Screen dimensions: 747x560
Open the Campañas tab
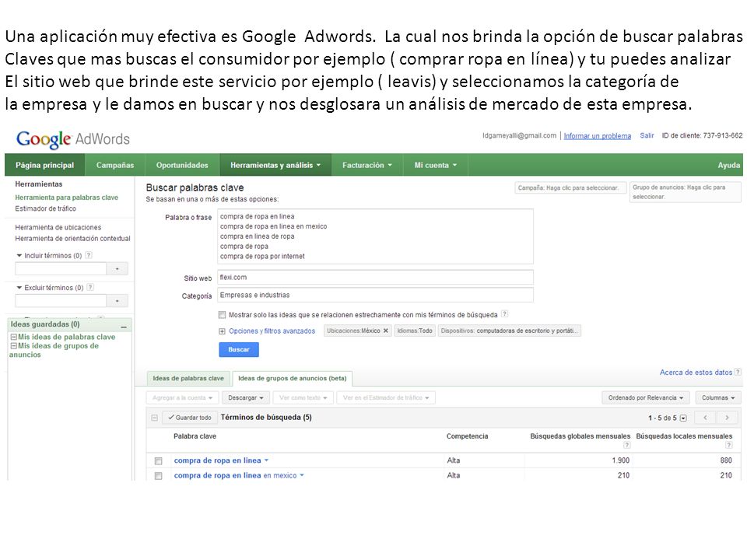(x=115, y=165)
